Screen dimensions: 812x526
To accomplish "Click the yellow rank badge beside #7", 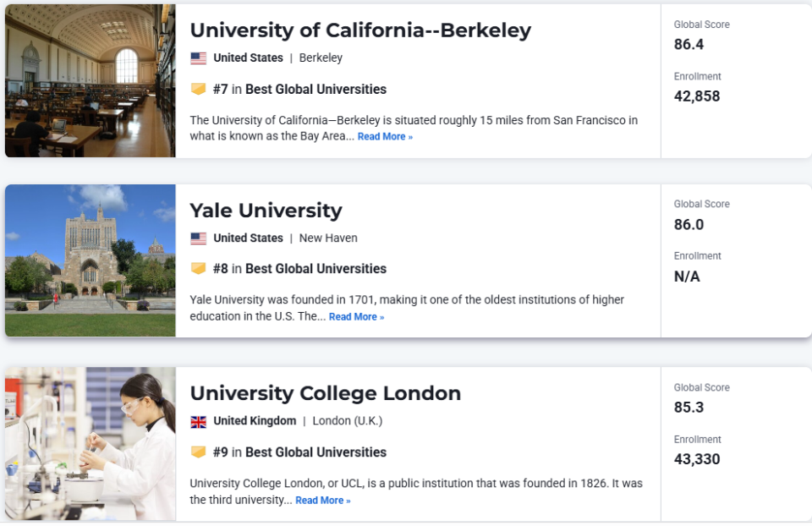I will tap(198, 89).
